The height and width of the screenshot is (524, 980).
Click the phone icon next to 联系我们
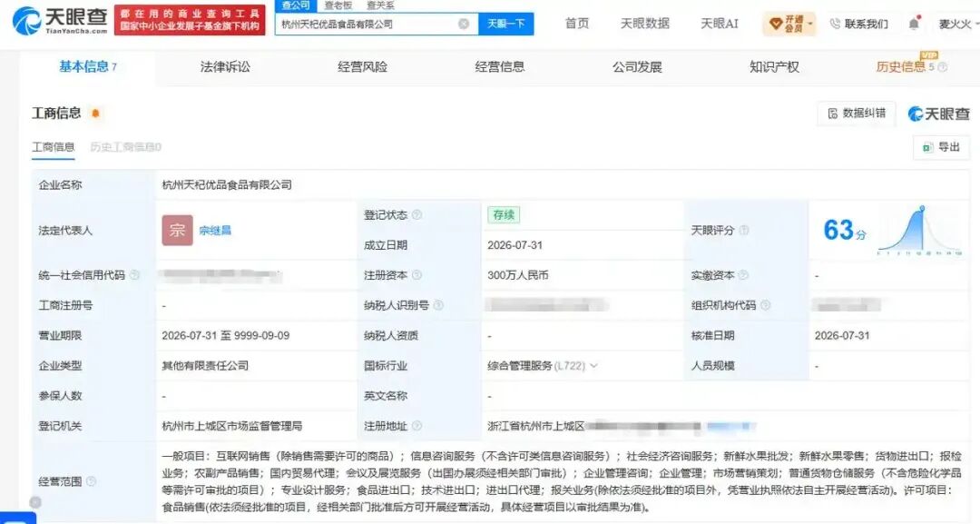coord(835,24)
